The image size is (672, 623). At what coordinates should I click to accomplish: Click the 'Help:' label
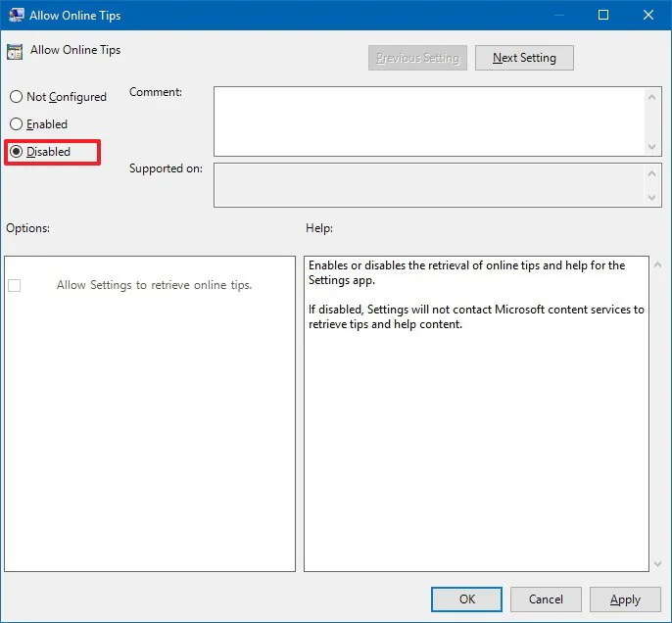(319, 228)
